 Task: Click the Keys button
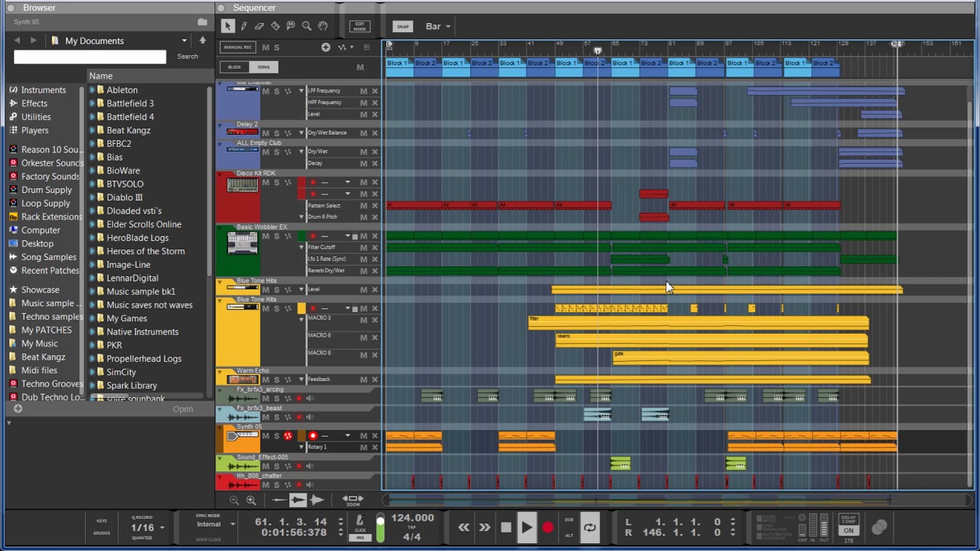(x=102, y=521)
